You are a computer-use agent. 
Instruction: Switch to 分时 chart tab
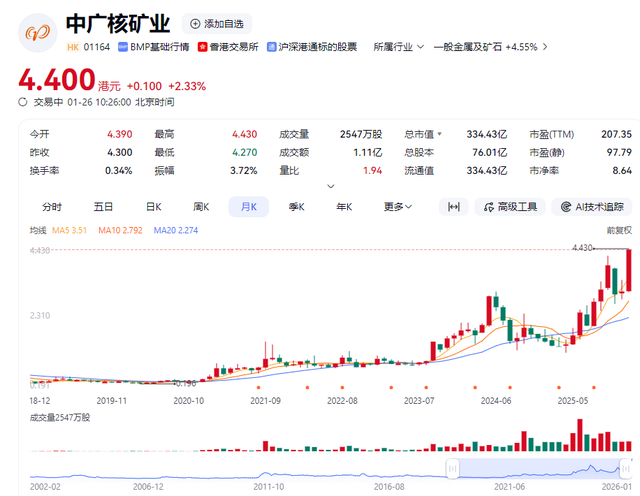point(52,207)
